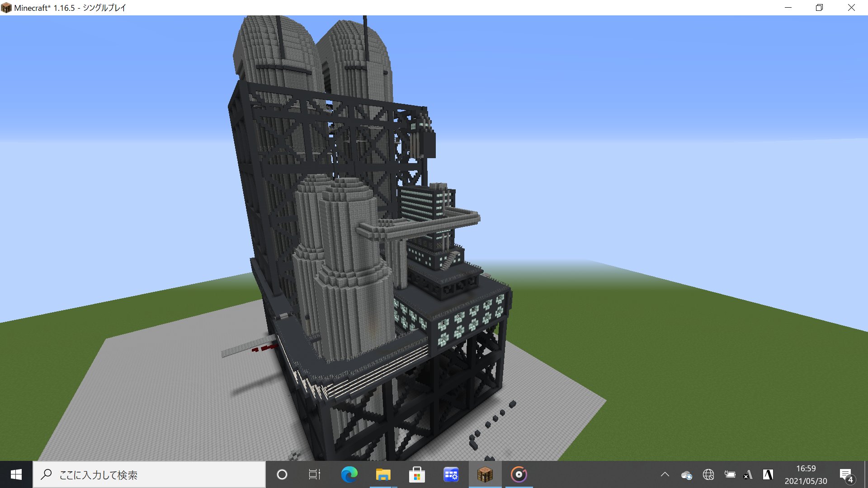Open Microsoft Store from the taskbar
The image size is (868, 488).
(x=417, y=474)
